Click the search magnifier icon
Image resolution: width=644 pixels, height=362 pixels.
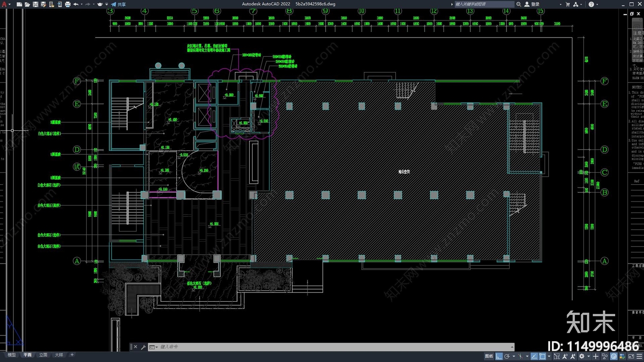pyautogui.click(x=519, y=4)
